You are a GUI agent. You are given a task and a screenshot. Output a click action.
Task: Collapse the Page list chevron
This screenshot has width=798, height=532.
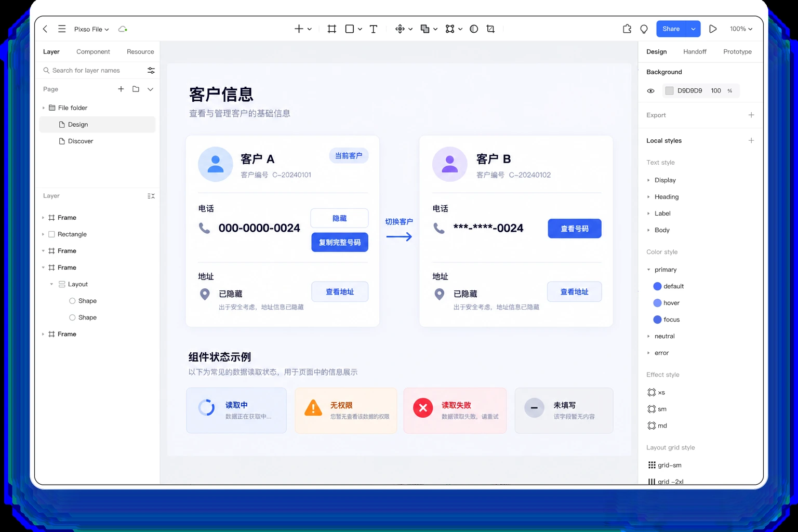click(x=150, y=89)
